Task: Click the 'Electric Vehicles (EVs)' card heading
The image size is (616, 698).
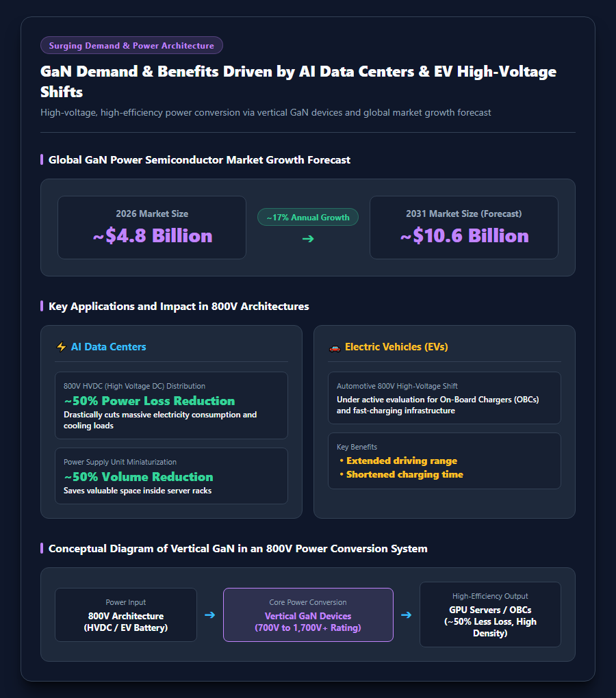Action: click(396, 347)
